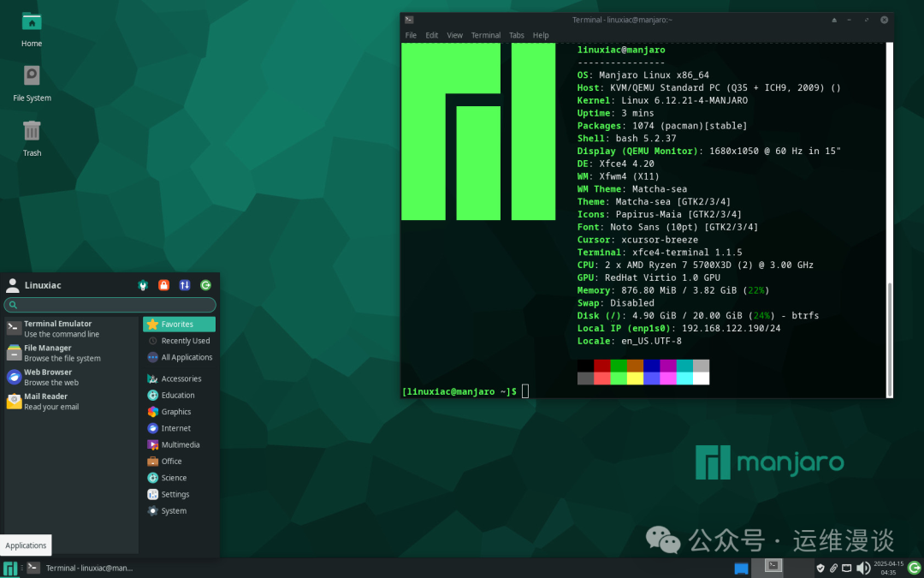
Task: Launch Mail Reader to read your email
Action: click(51, 401)
